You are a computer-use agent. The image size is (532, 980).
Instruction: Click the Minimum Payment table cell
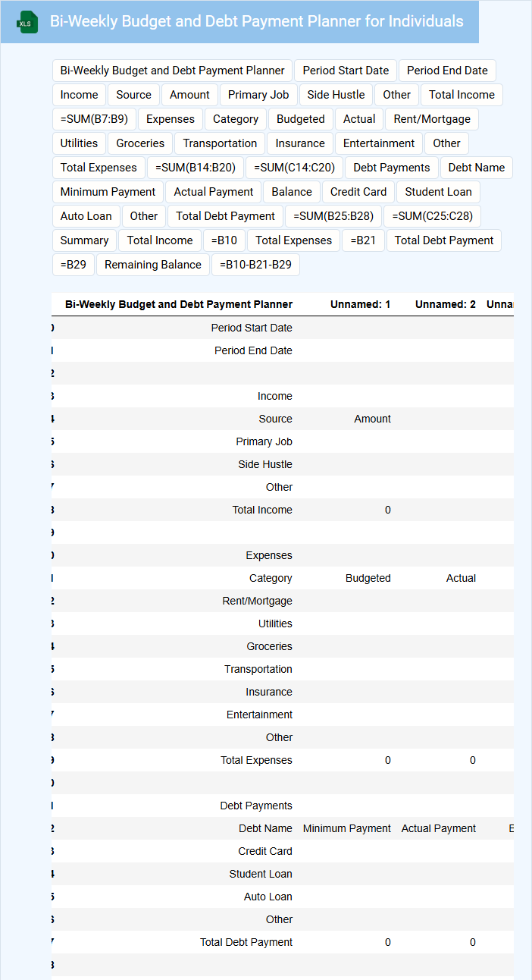346,828
